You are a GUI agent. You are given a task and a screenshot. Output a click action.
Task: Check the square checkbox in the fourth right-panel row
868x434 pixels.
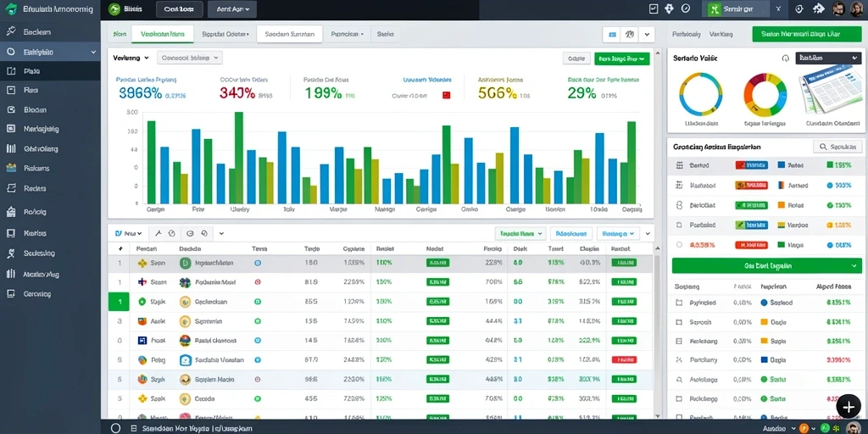680,225
